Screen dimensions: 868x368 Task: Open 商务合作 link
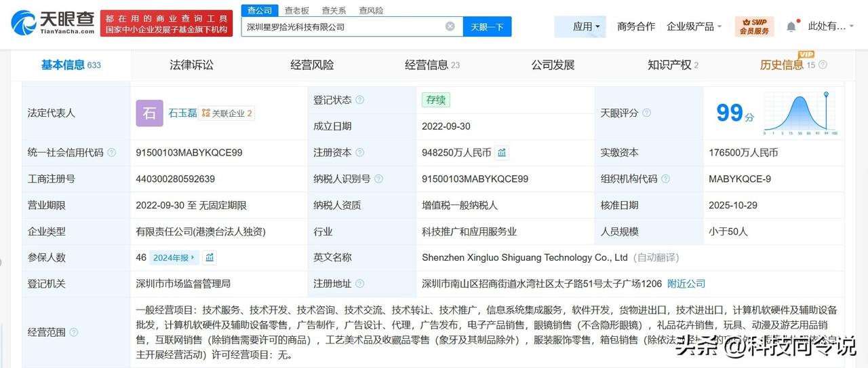click(x=636, y=26)
